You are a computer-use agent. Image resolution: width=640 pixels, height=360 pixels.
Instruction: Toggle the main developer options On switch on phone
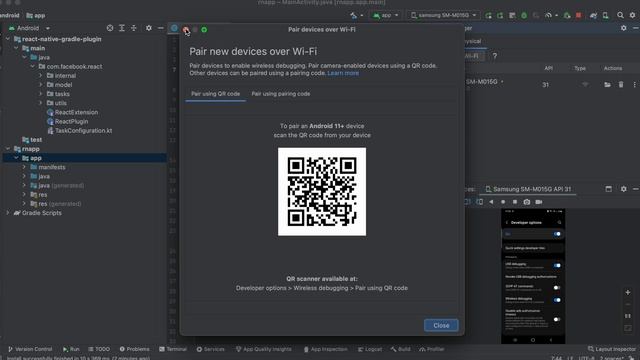pyautogui.click(x=557, y=234)
